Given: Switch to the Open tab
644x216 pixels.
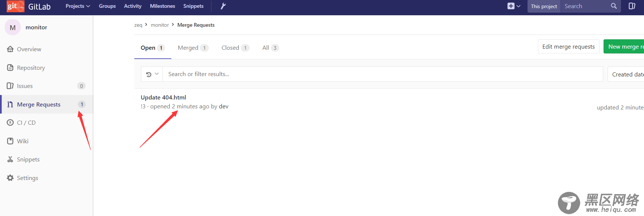Looking at the screenshot, I should 152,48.
